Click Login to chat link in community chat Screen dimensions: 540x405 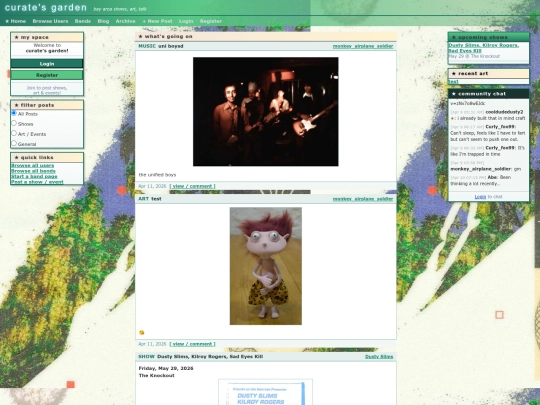(480, 197)
